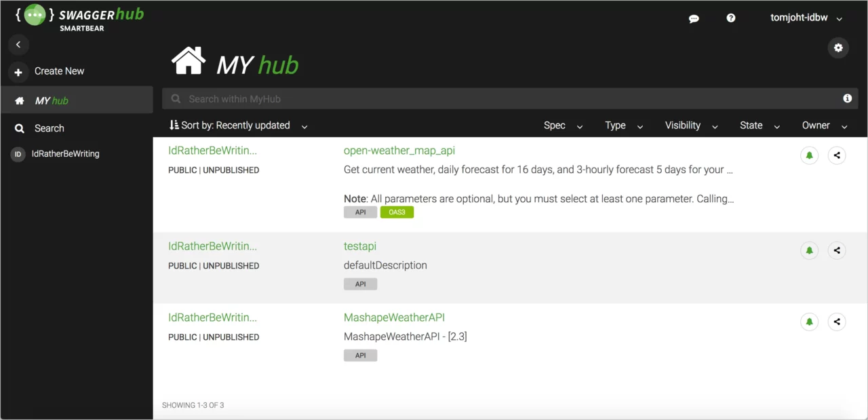Expand the tomjoht-idbw account menu
Viewport: 868px width, 420px height.
point(806,18)
